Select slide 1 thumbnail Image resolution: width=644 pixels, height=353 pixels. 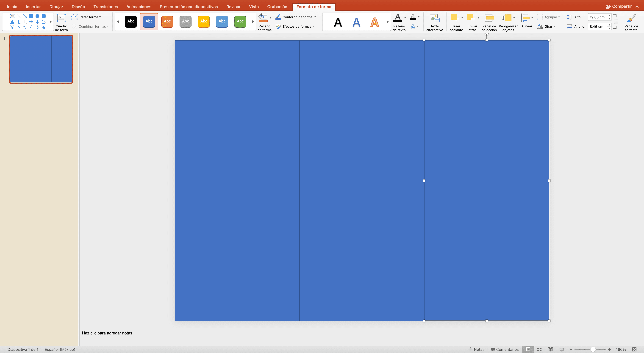tap(41, 59)
